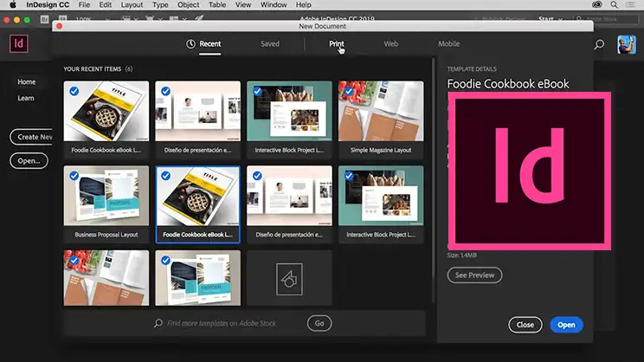Switch to the Saved tab
The image size is (644, 362).
click(270, 44)
